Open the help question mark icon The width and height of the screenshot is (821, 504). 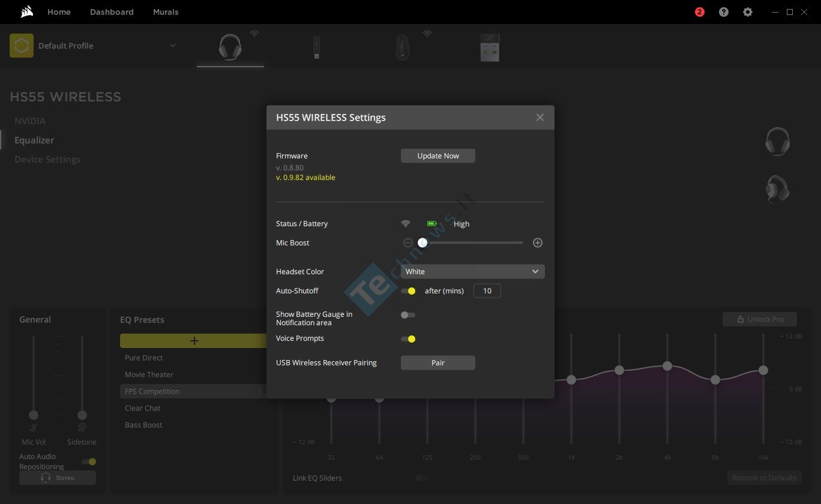click(x=724, y=12)
